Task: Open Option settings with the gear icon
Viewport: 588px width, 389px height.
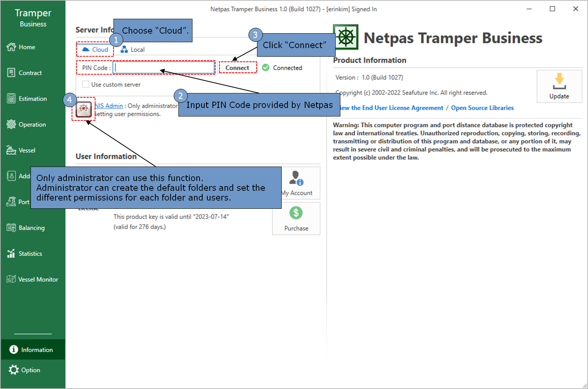Action: tap(14, 370)
